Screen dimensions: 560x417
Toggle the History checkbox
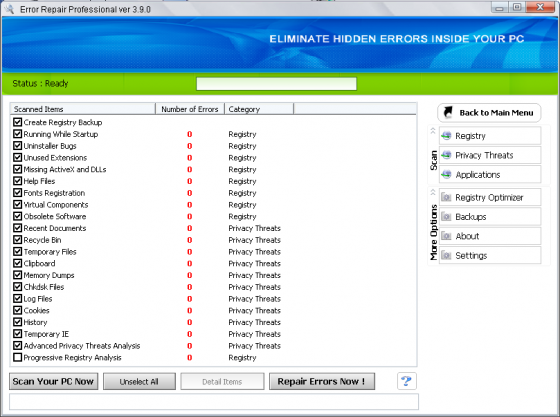[x=17, y=322]
